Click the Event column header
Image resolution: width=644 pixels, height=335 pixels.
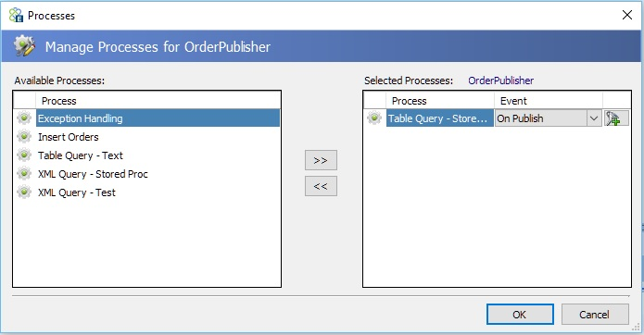tap(549, 101)
